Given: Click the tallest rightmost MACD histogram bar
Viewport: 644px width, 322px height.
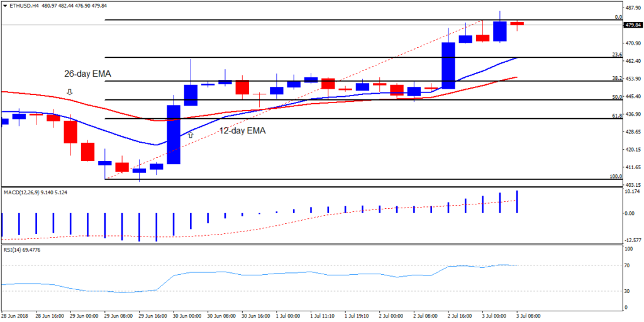Looking at the screenshot, I should point(517,201).
